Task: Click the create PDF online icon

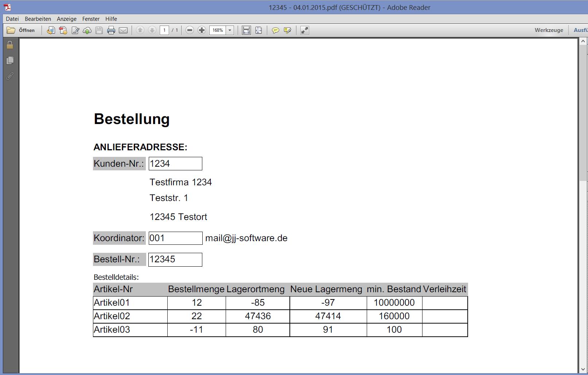Action: click(x=63, y=30)
